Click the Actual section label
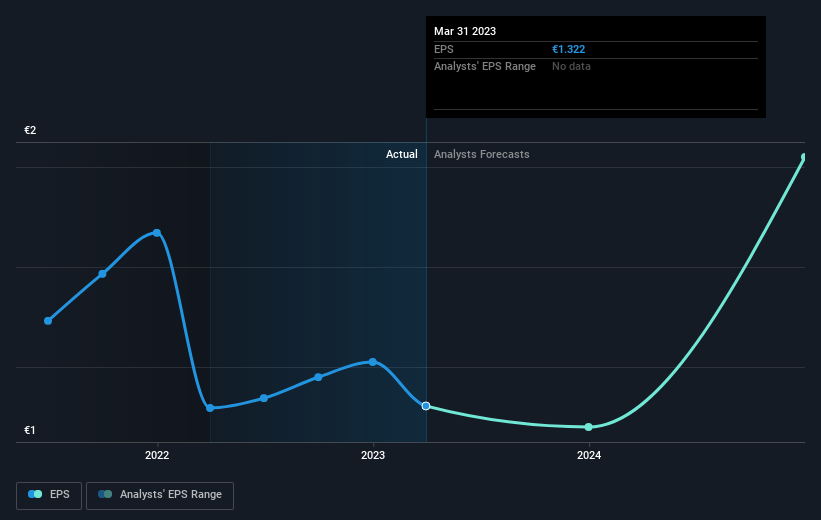821x520 pixels. [x=402, y=154]
